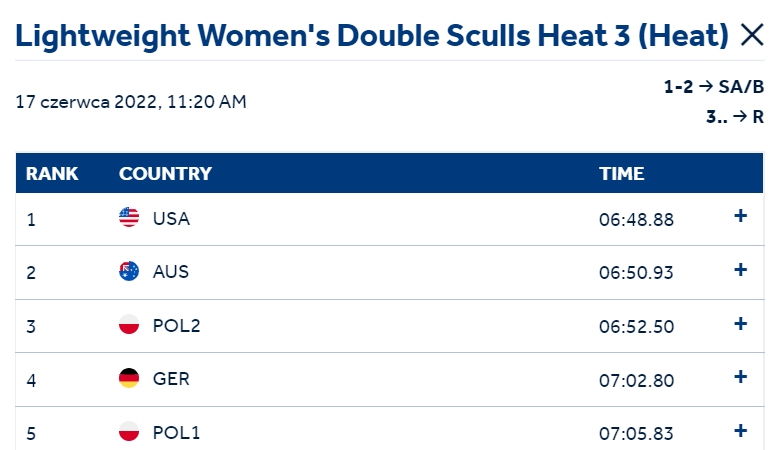The image size is (773, 450).
Task: Click the AUS country name
Action: 171,272
